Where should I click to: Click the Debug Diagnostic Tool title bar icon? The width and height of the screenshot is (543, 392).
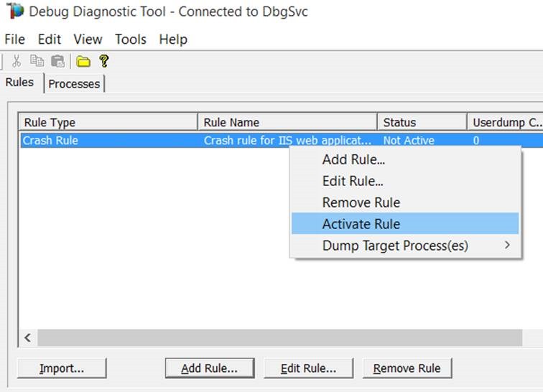click(x=14, y=12)
